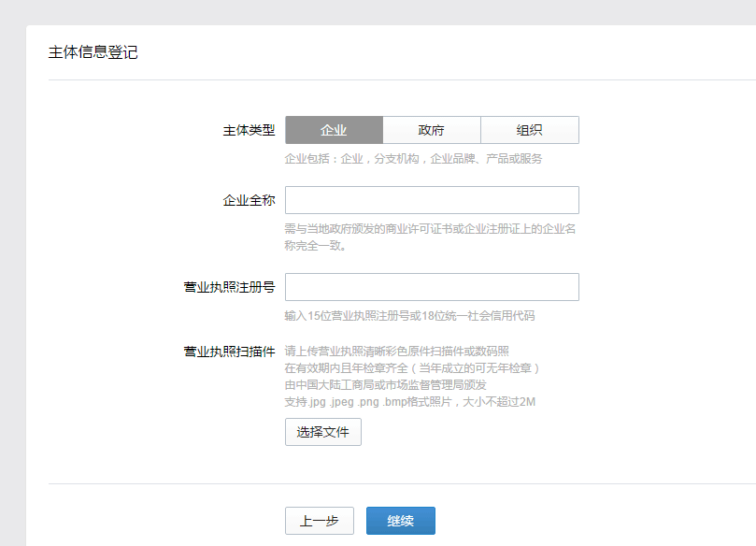Click the 营业执照注册号 field label
Image resolution: width=756 pixels, height=546 pixels.
229,288
